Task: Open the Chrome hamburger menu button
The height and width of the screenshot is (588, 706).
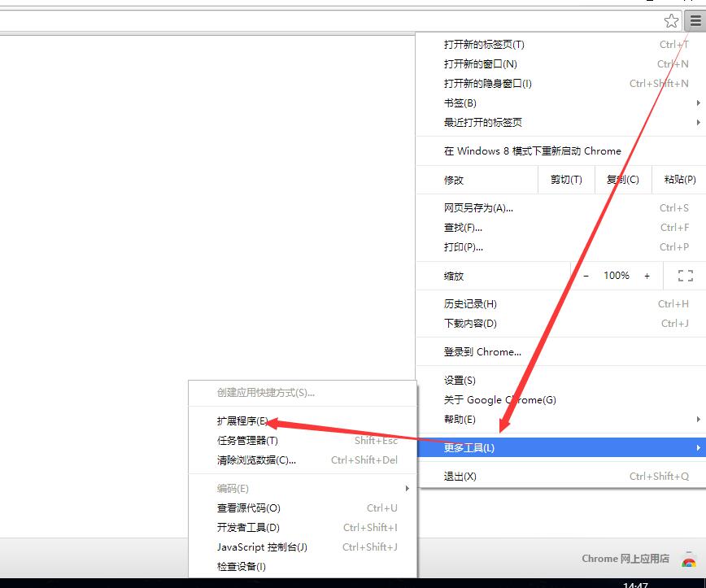Action: 695,20
